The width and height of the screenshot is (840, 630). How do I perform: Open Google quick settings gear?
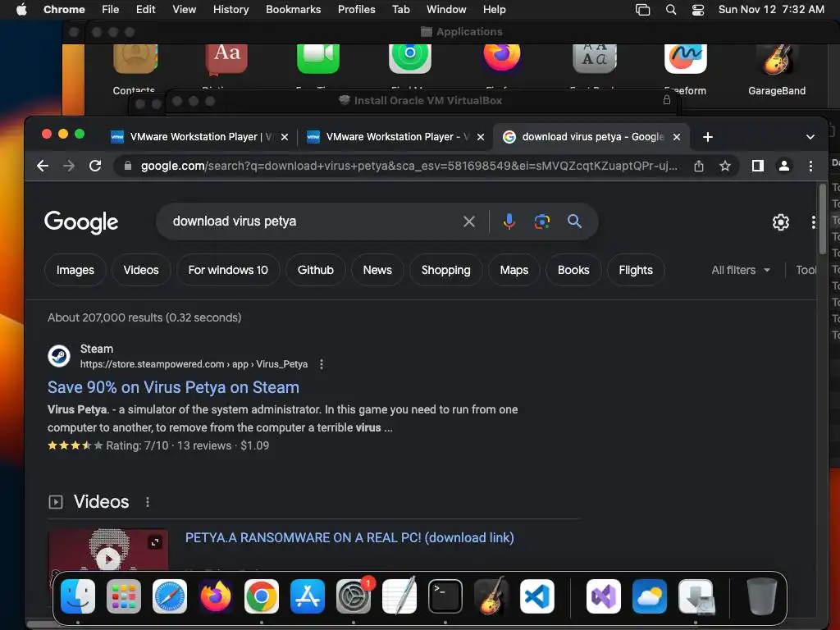click(x=781, y=221)
